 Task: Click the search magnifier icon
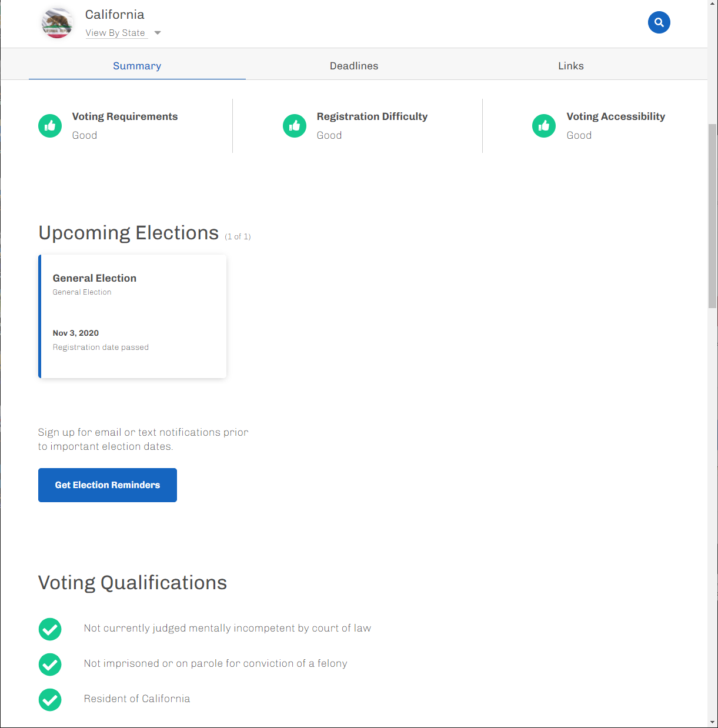pos(659,22)
